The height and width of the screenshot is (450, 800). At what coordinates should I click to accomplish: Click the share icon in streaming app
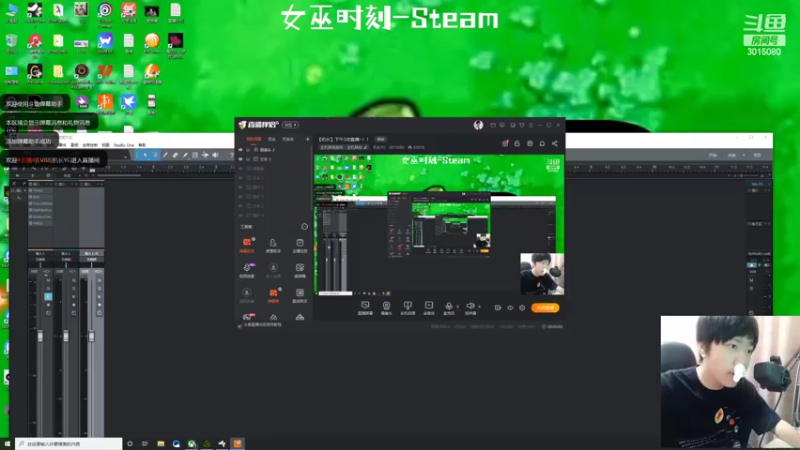click(x=555, y=143)
